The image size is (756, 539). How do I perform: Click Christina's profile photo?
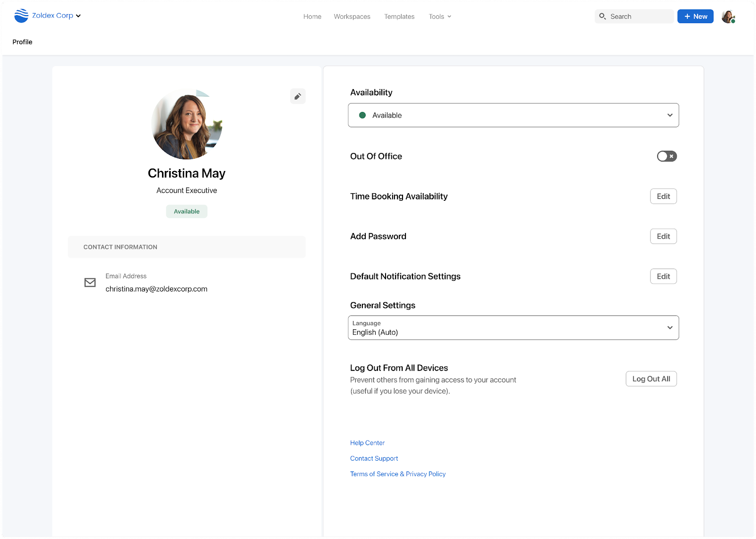coord(187,124)
